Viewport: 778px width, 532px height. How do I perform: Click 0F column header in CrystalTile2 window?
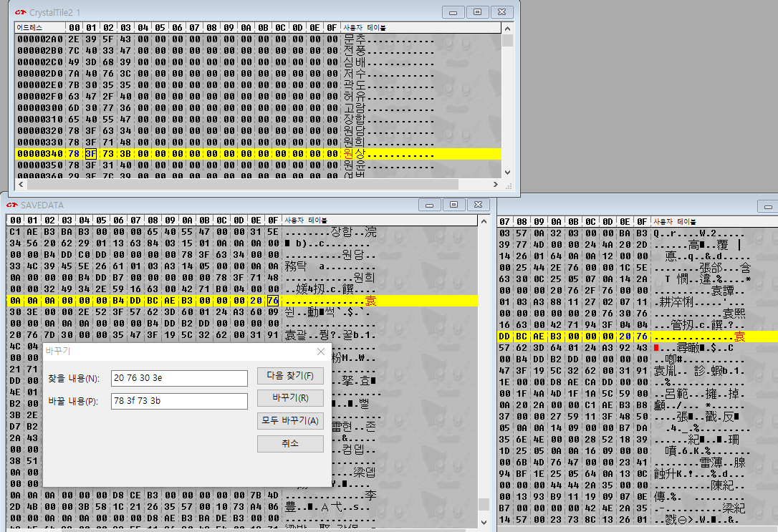click(332, 28)
